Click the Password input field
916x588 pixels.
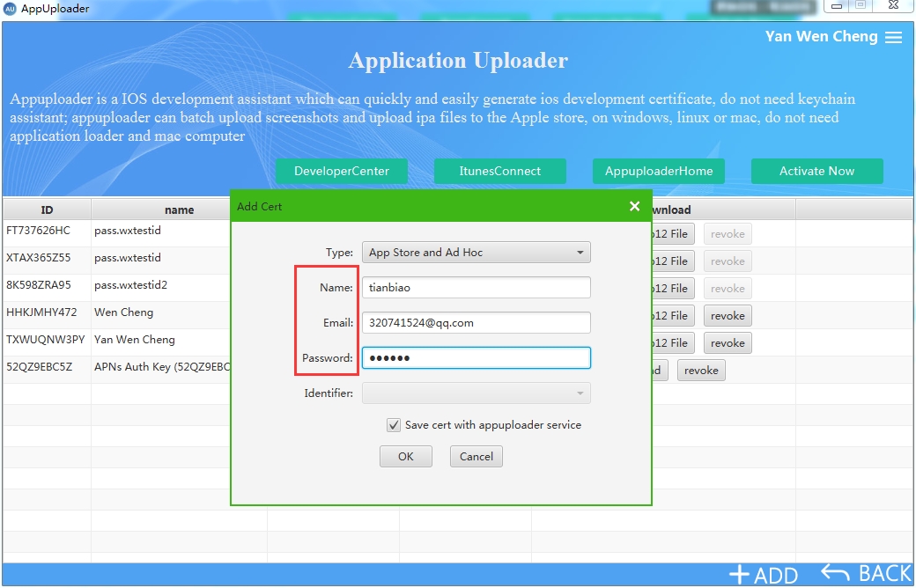pos(476,358)
